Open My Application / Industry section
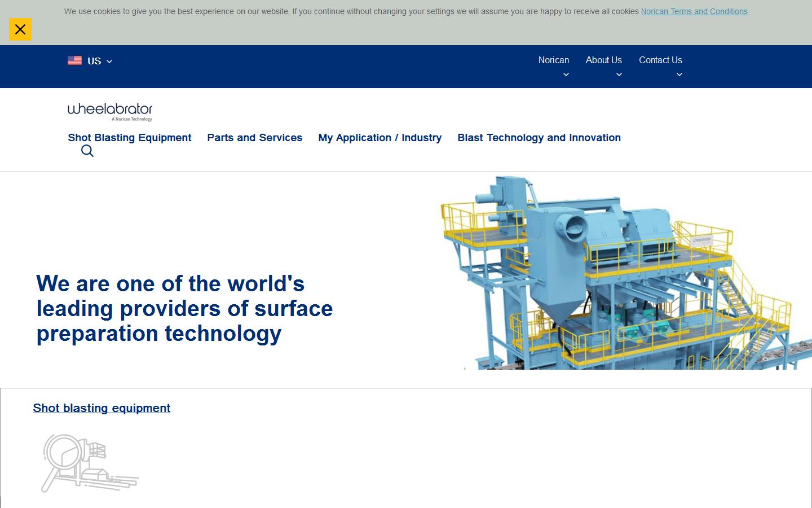Viewport: 812px width, 508px height. point(379,138)
